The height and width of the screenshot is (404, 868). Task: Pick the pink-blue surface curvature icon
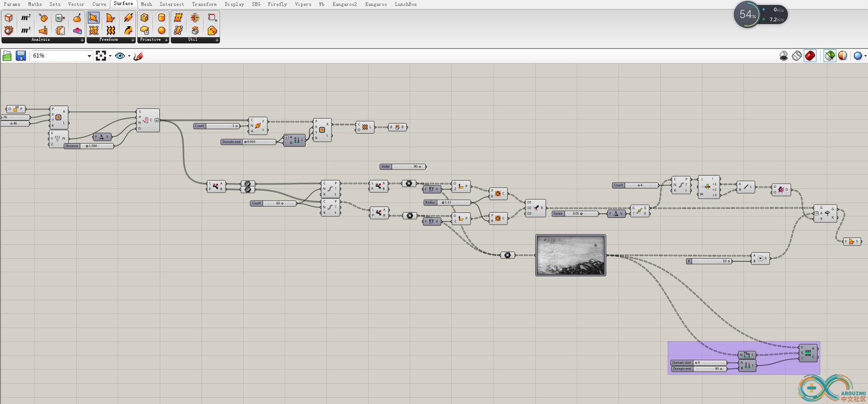tap(77, 30)
